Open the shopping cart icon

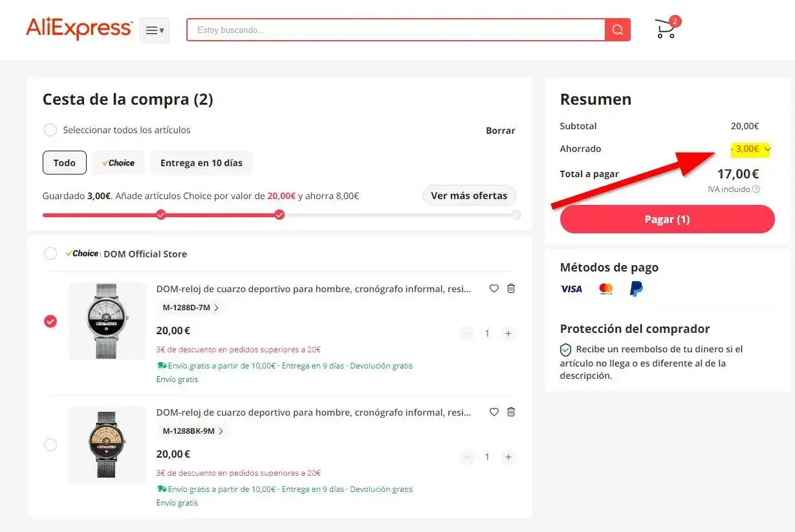pyautogui.click(x=666, y=28)
